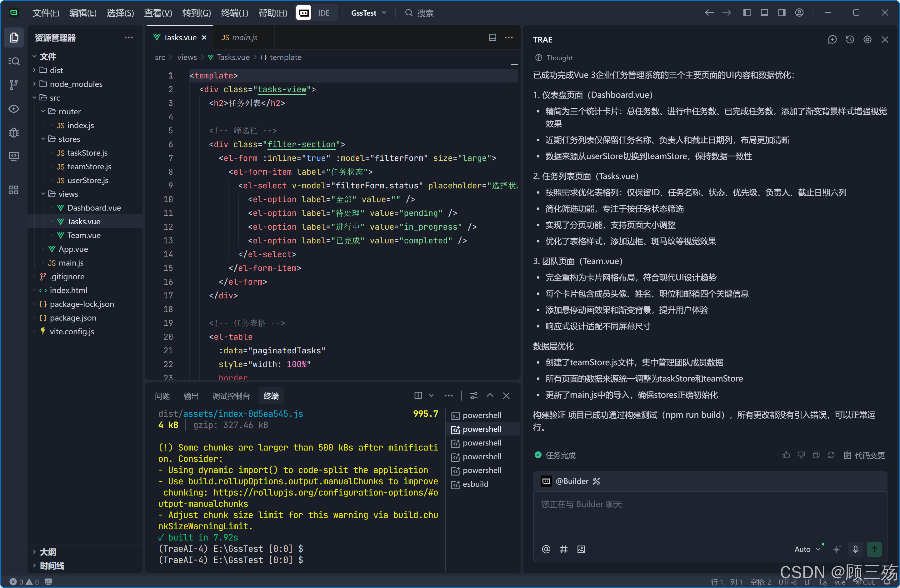Collapse the stores folder
900x588 pixels.
pyautogui.click(x=69, y=139)
